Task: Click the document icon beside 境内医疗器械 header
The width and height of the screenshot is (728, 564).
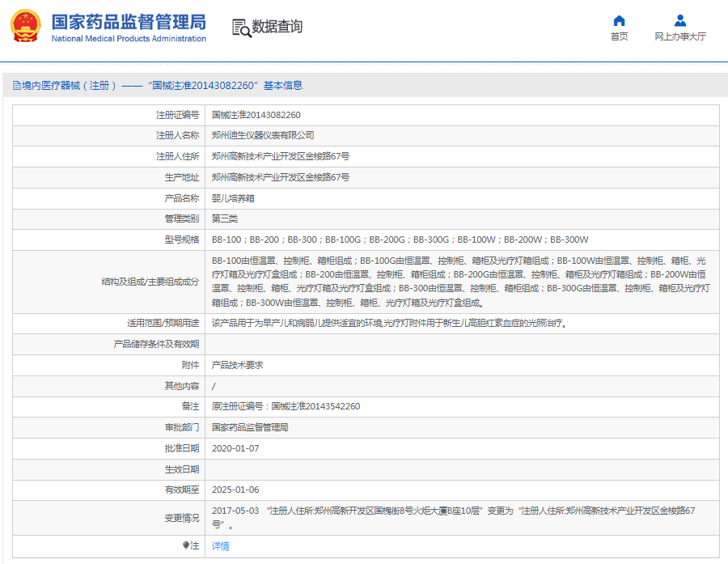Action: tap(16, 86)
